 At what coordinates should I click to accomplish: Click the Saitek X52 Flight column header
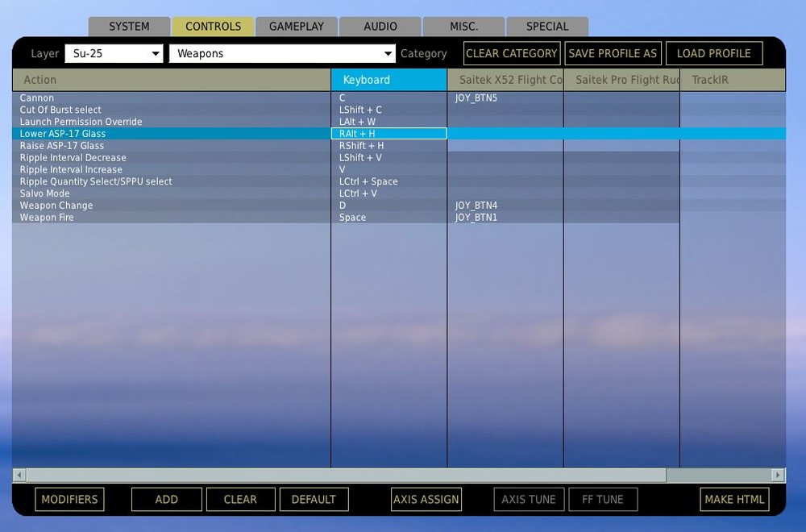tap(505, 80)
